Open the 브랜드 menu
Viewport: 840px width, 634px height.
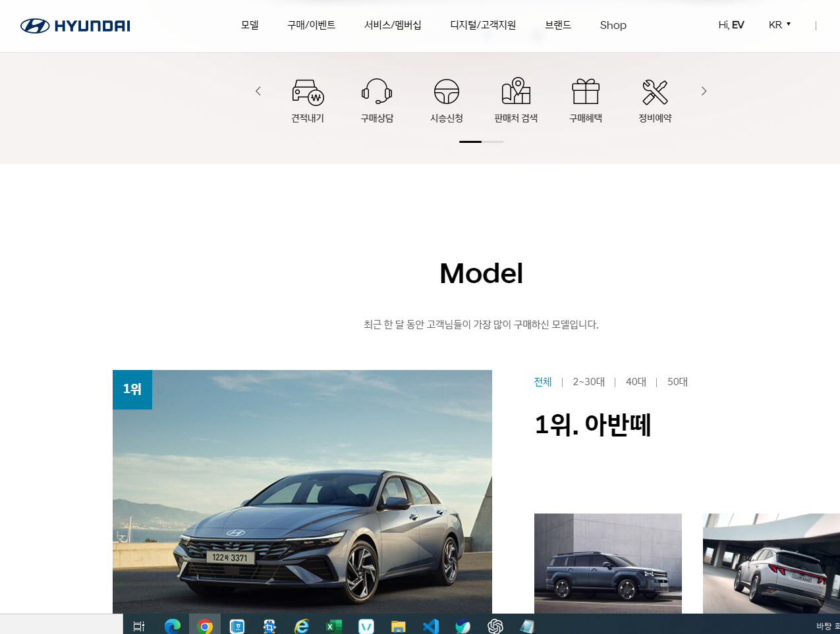point(558,25)
